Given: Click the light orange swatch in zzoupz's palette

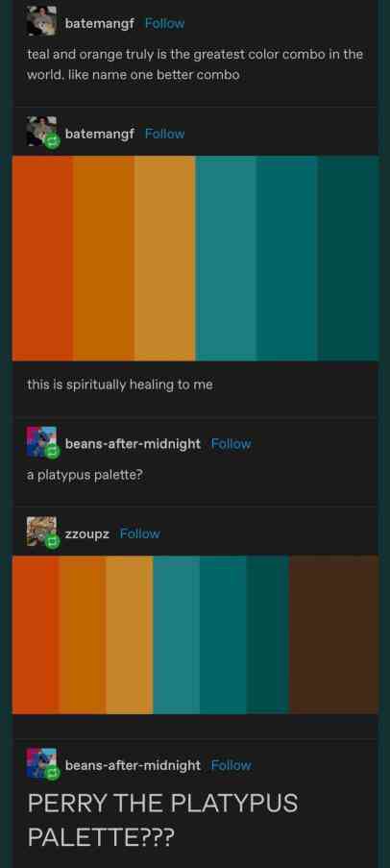Looking at the screenshot, I should tap(130, 634).
